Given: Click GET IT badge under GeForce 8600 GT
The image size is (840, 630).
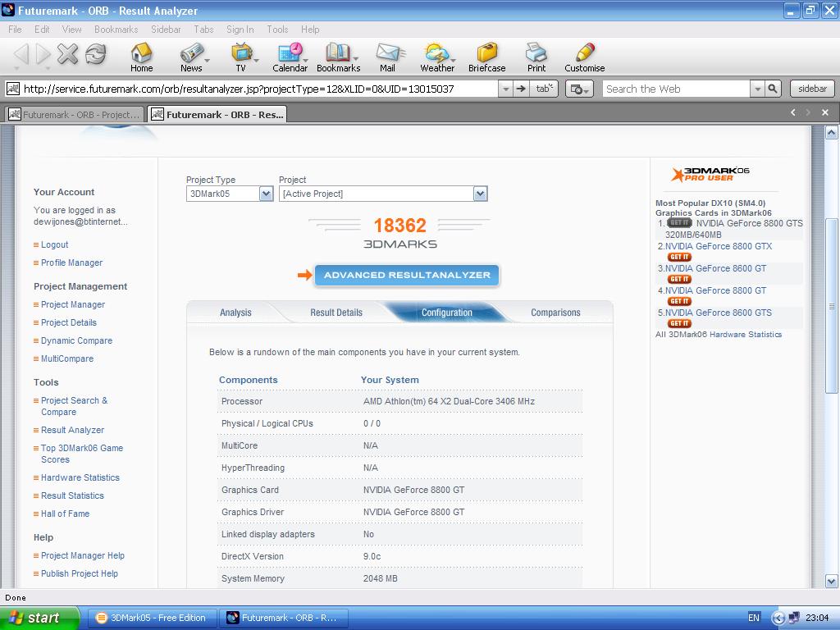Looking at the screenshot, I should [x=679, y=279].
